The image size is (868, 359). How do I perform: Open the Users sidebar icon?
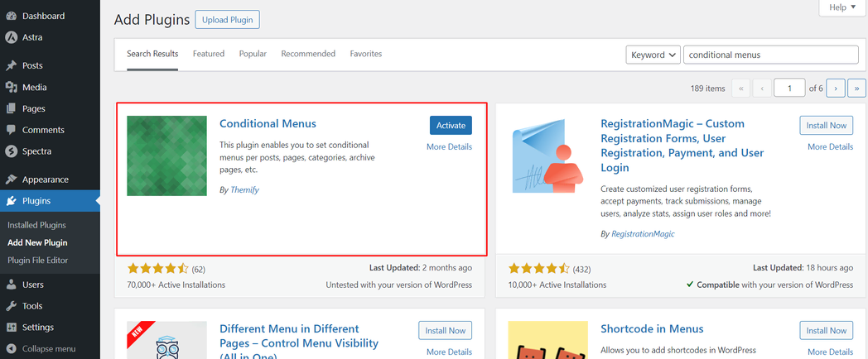[11, 285]
